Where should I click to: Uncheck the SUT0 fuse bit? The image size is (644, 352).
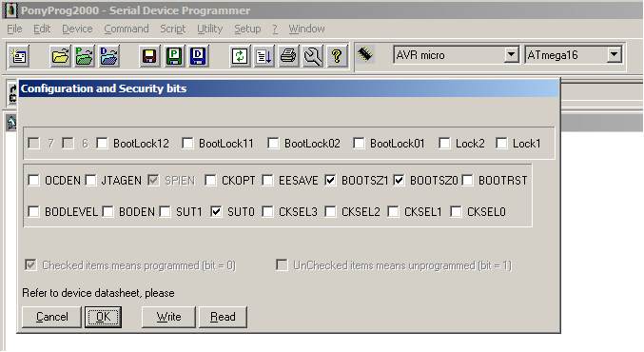tap(216, 211)
